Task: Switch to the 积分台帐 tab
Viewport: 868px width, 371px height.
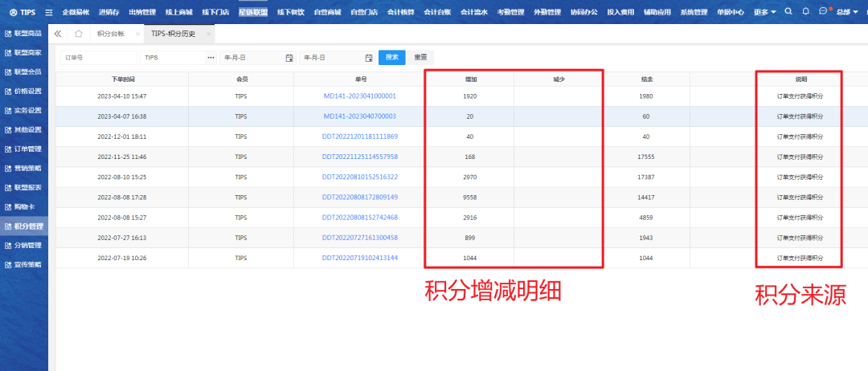Action: coord(109,34)
